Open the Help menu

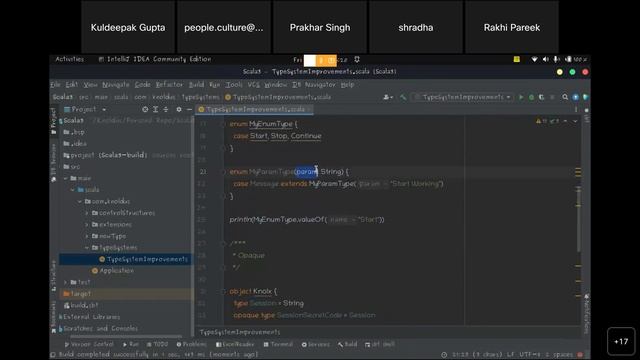(x=347, y=85)
